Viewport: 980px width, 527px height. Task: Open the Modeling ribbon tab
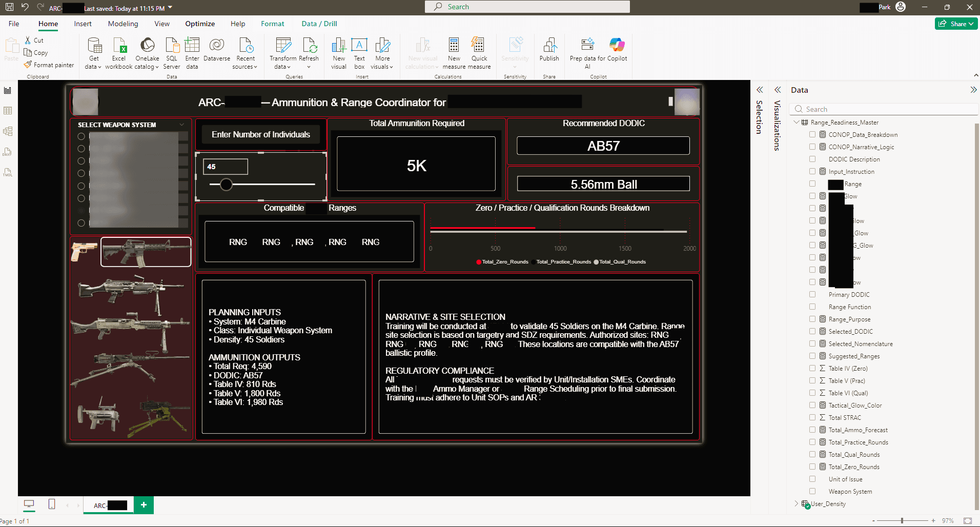tap(123, 24)
